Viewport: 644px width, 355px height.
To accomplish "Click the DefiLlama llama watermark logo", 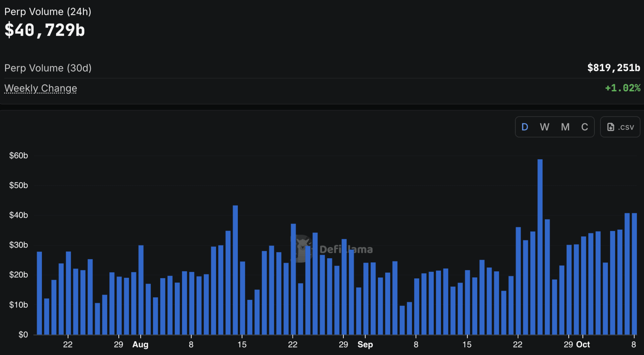I will pyautogui.click(x=302, y=249).
